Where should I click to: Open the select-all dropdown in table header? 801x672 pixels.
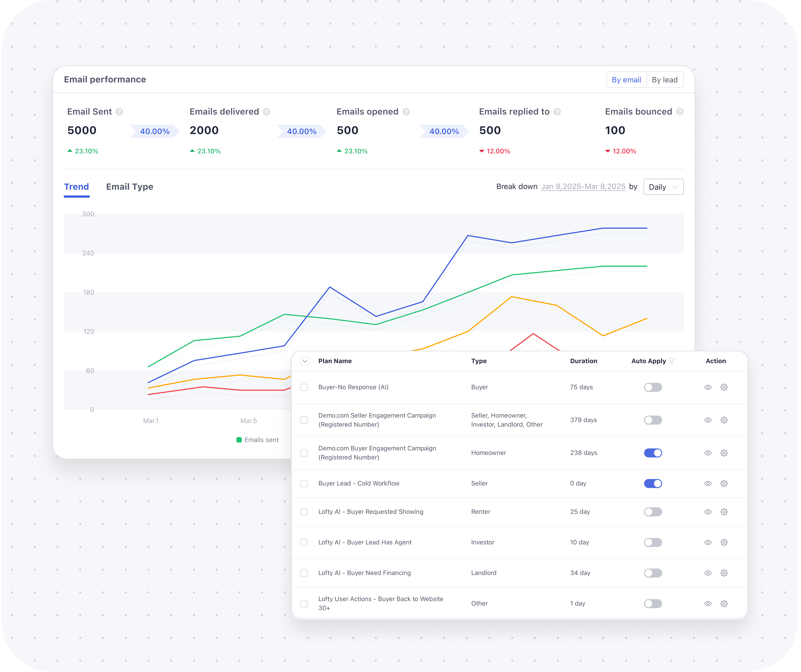pyautogui.click(x=305, y=361)
